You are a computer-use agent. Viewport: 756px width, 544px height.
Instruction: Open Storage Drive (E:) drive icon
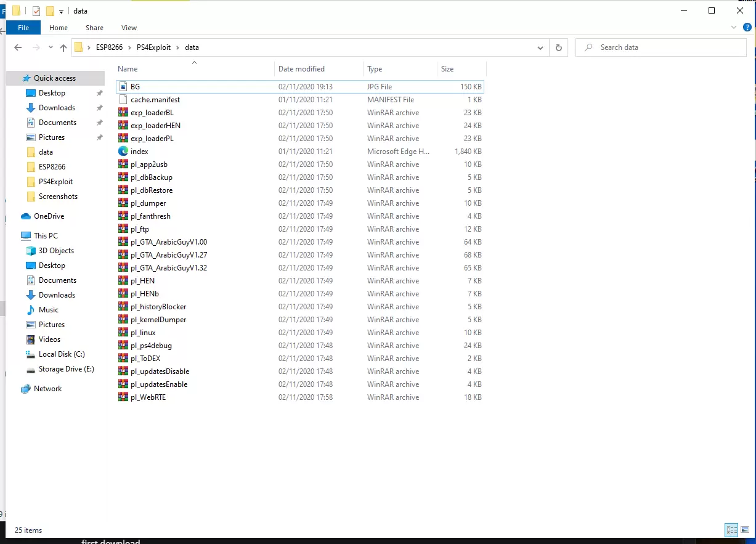31,369
